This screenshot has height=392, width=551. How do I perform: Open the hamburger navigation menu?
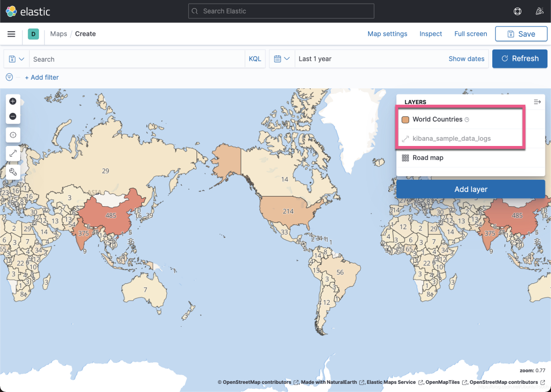point(11,34)
